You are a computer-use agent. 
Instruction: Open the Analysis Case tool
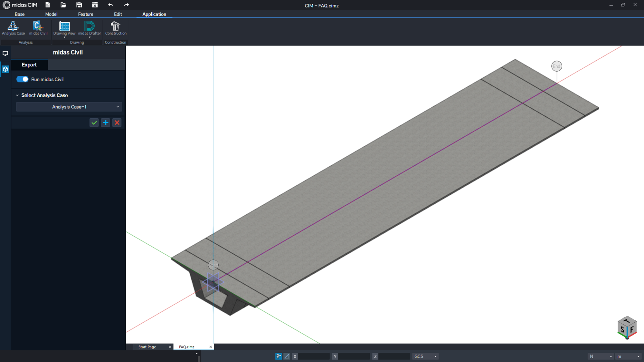tap(13, 28)
